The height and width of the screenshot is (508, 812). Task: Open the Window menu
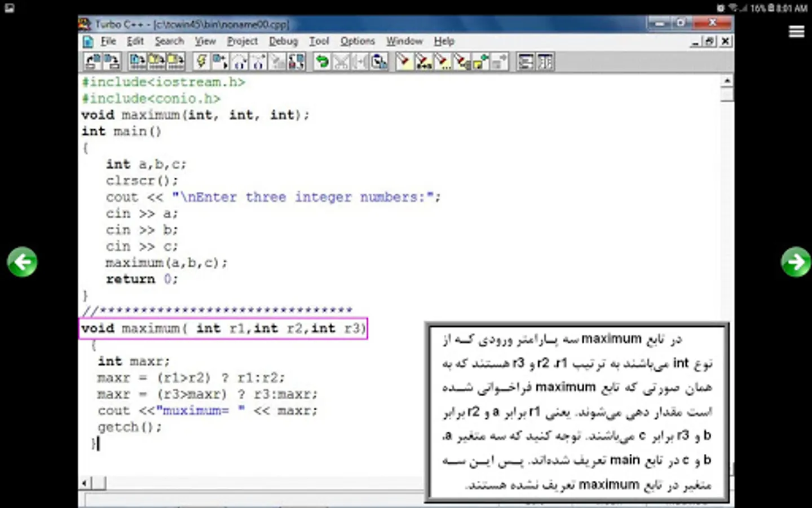pos(404,41)
